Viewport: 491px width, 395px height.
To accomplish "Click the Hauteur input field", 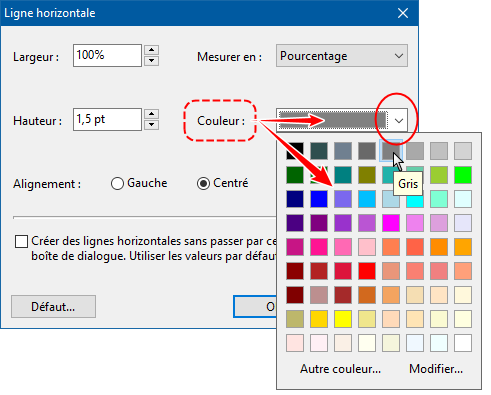I will [x=107, y=119].
